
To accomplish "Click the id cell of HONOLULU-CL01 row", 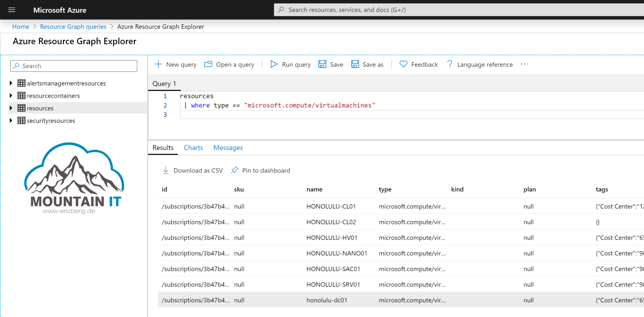I will pos(195,206).
